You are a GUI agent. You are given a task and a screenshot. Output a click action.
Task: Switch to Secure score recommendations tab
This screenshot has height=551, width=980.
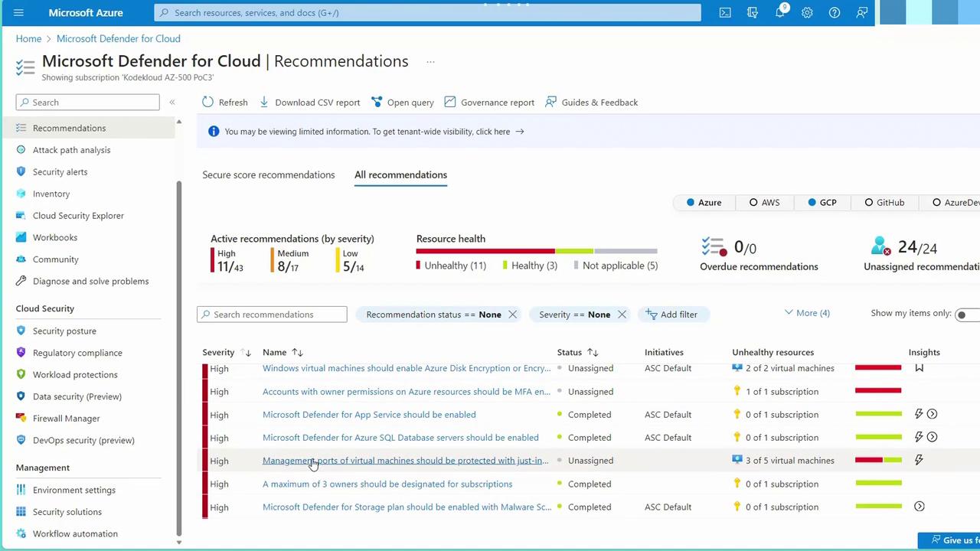coord(268,175)
